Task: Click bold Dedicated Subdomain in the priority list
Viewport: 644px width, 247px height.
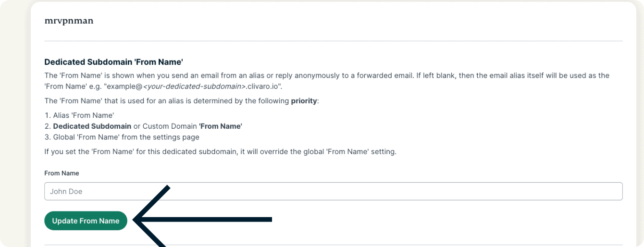Action: 92,126
